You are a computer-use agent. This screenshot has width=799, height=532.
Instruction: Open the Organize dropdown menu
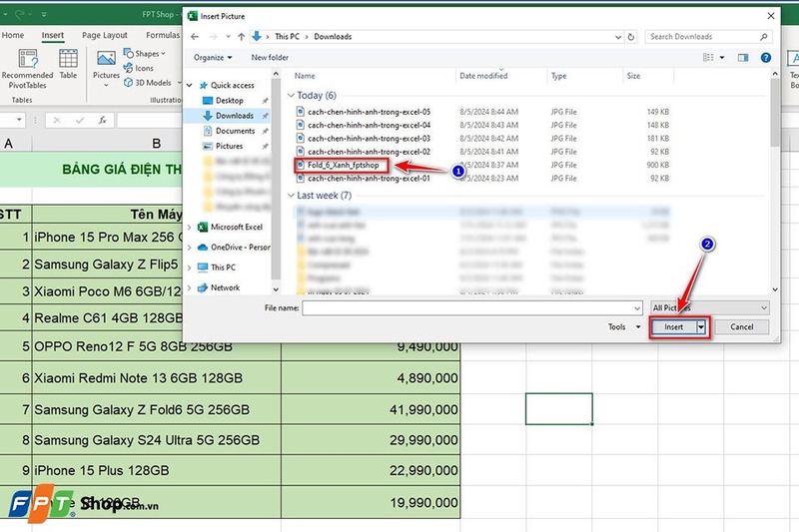pyautogui.click(x=213, y=58)
